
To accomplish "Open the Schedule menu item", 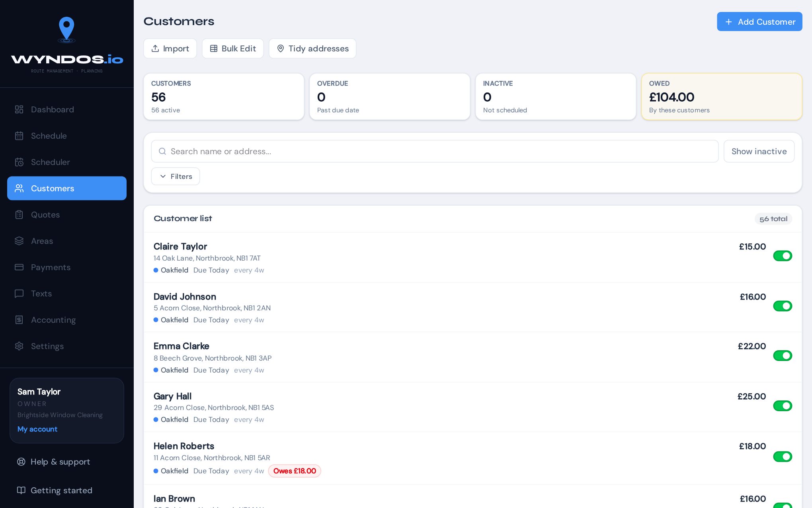I will pos(67,136).
